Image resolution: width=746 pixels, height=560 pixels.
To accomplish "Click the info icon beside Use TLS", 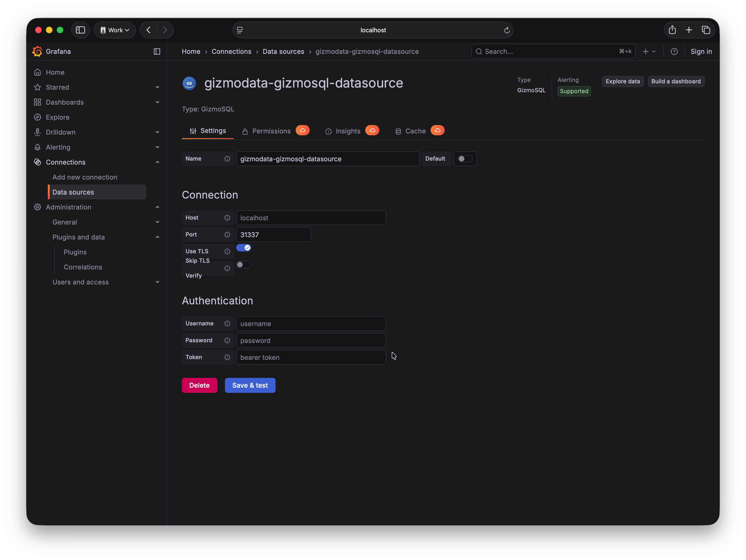I will [227, 251].
